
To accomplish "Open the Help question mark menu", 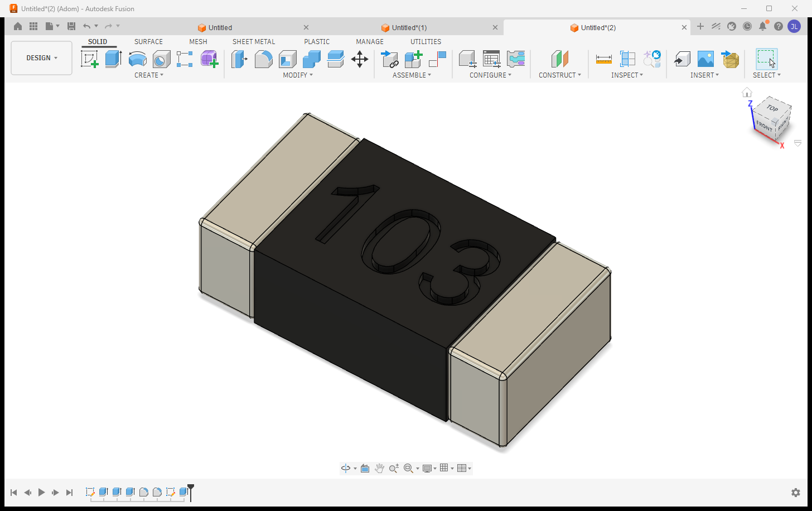I will pos(779,26).
